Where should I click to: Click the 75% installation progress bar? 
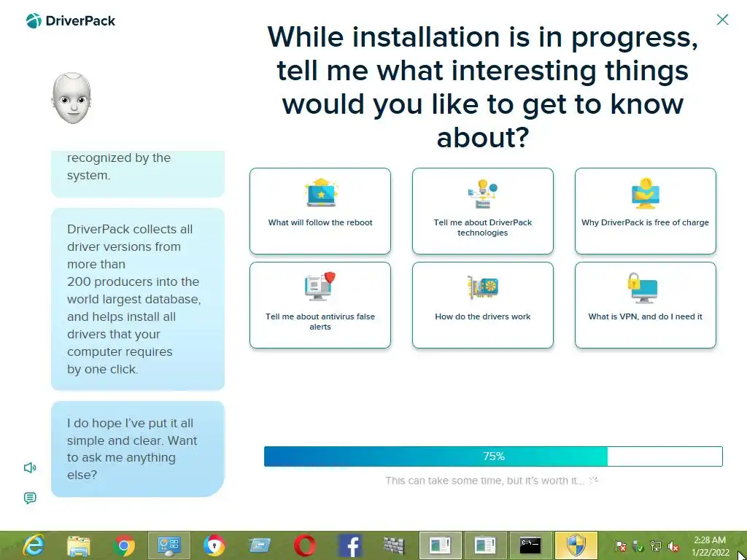point(493,456)
